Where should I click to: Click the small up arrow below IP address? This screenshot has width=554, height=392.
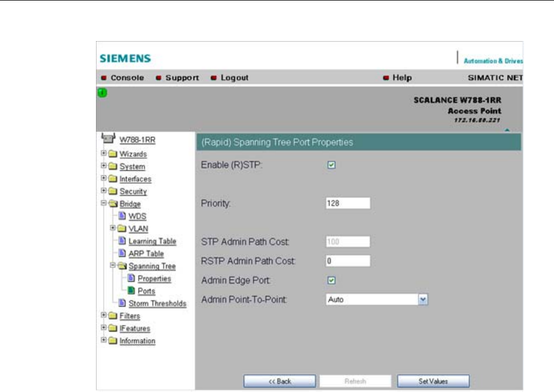[x=507, y=130]
